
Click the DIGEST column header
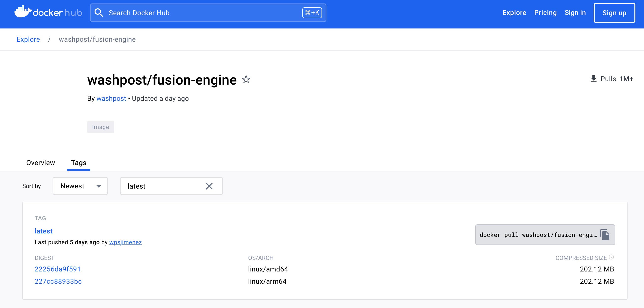pyautogui.click(x=44, y=258)
